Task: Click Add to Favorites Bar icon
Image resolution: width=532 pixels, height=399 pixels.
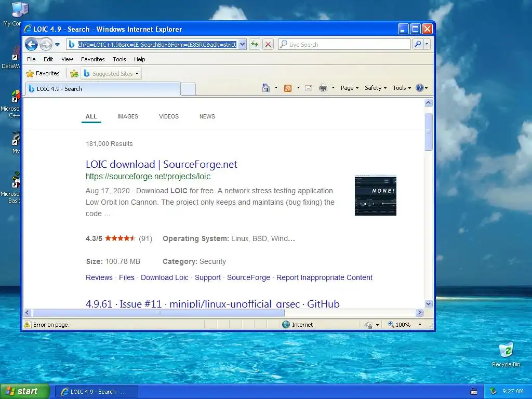Action: point(74,73)
